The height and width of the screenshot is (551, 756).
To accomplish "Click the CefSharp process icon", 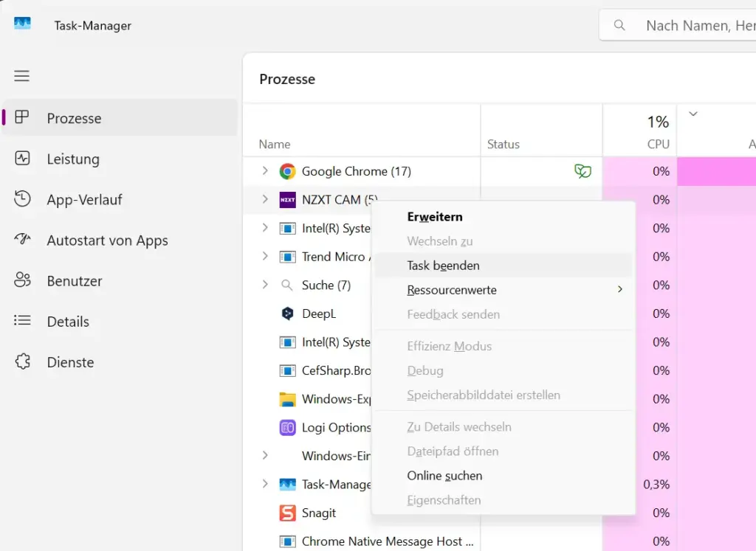I will click(287, 370).
